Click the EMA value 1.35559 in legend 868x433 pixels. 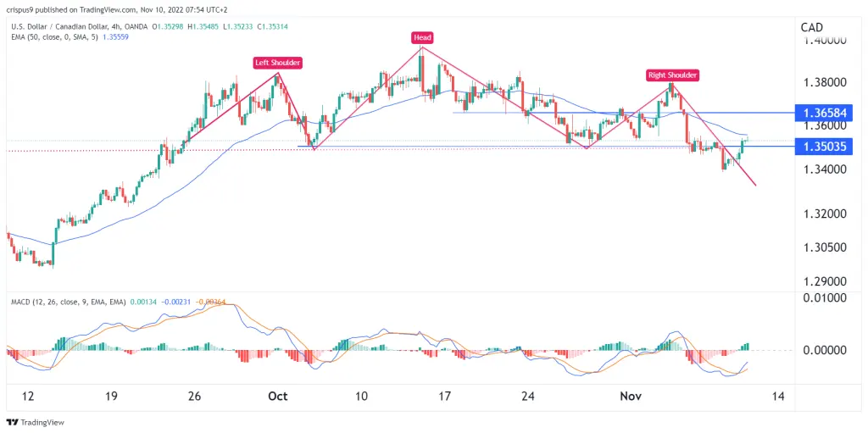(116, 36)
